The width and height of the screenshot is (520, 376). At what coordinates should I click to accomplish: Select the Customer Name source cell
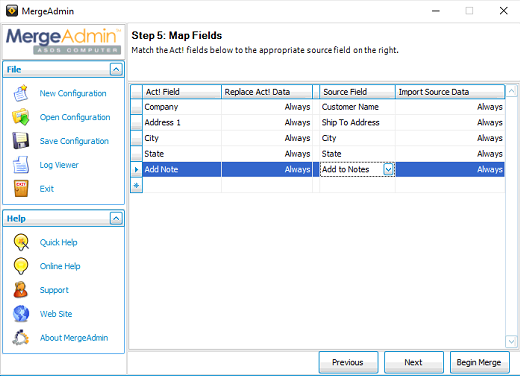pyautogui.click(x=357, y=107)
